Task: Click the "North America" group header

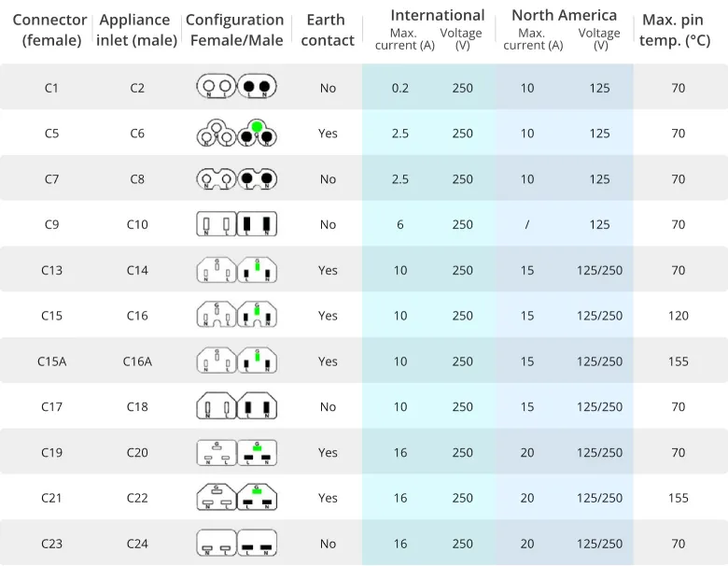Action: pos(564,15)
